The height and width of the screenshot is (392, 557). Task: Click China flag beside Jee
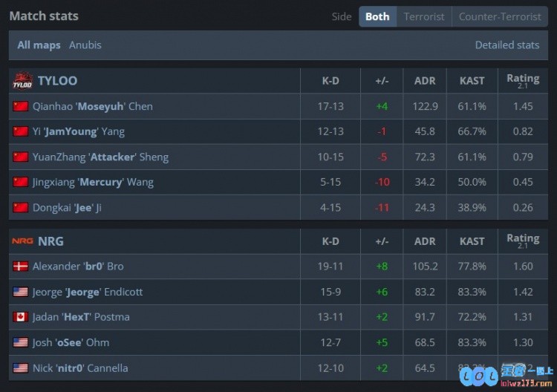tap(20, 208)
